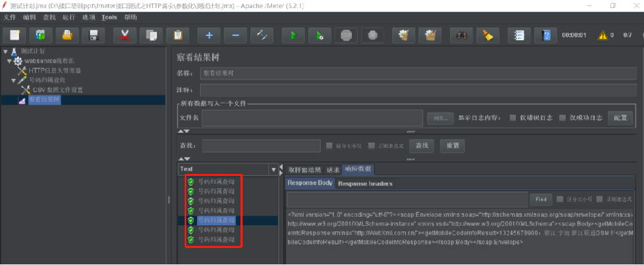The image size is (644, 265).
Task: Enable the 仅错误日志 checkbox
Action: pyautogui.click(x=513, y=118)
